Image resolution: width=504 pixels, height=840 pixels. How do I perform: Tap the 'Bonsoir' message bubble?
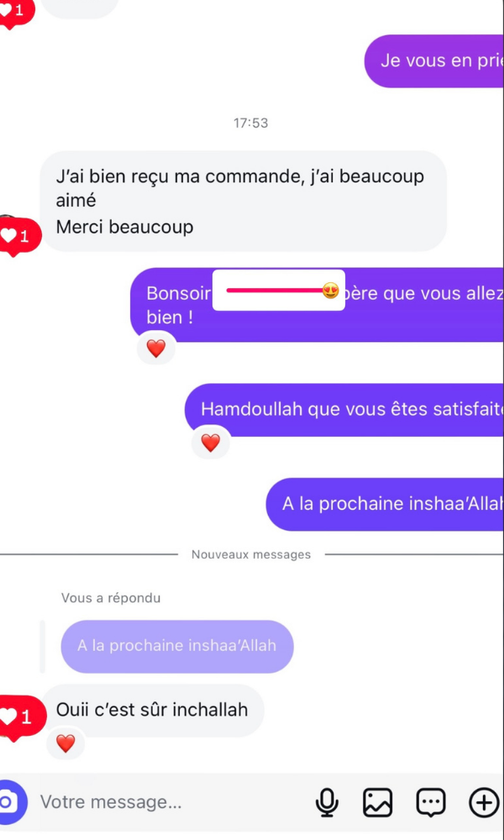click(x=317, y=305)
